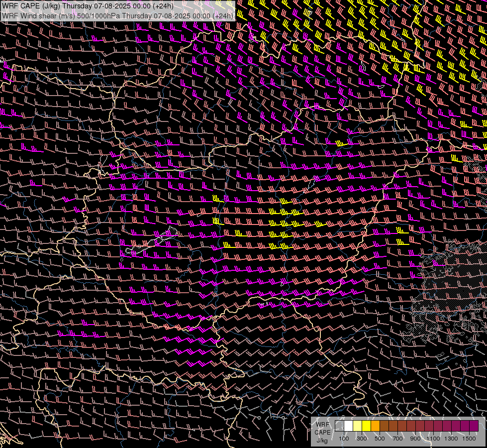The image size is (487, 448).
Task: Click the legend label '300'
Action: coord(362,439)
